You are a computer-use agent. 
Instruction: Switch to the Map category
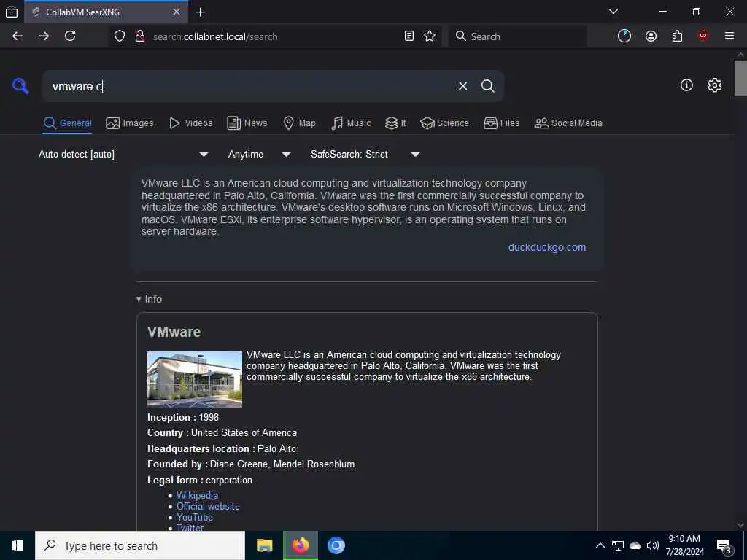click(299, 123)
